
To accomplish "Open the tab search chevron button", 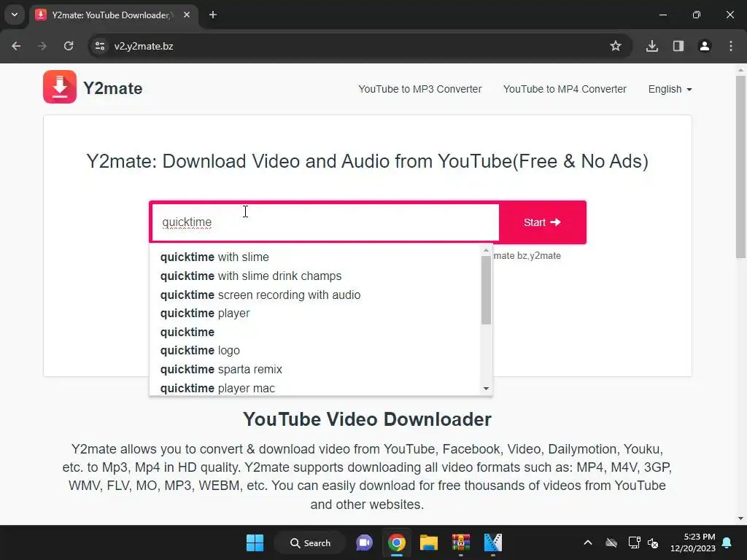I will click(15, 15).
